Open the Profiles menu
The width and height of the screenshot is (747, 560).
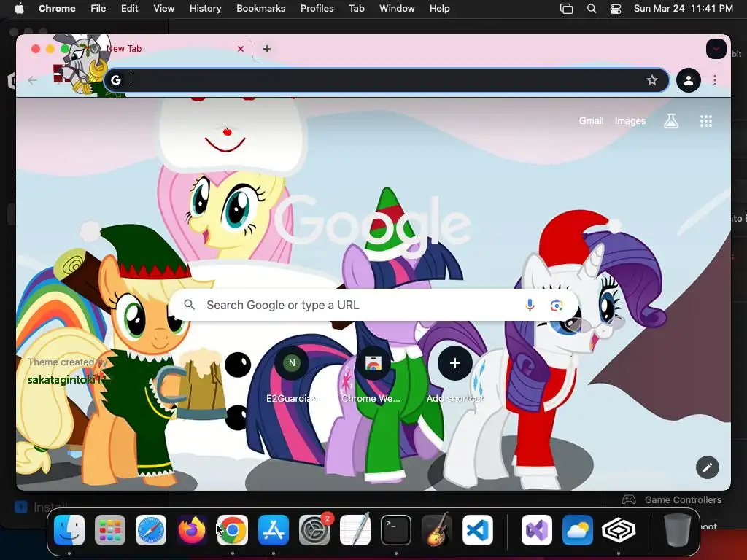pos(317,9)
